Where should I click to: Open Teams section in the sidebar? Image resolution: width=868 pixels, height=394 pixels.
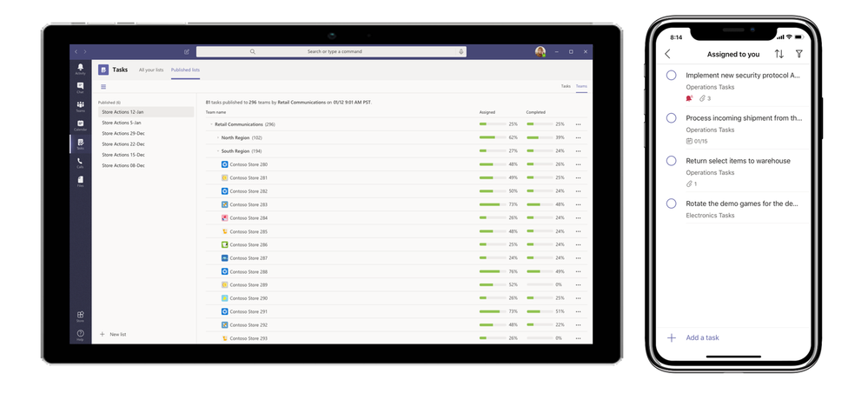pyautogui.click(x=80, y=106)
